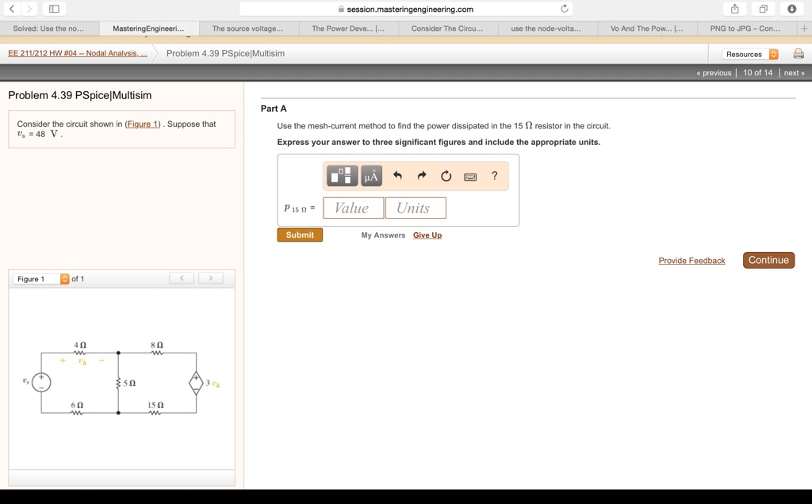
Task: Click the Safari share icon
Action: tap(733, 8)
